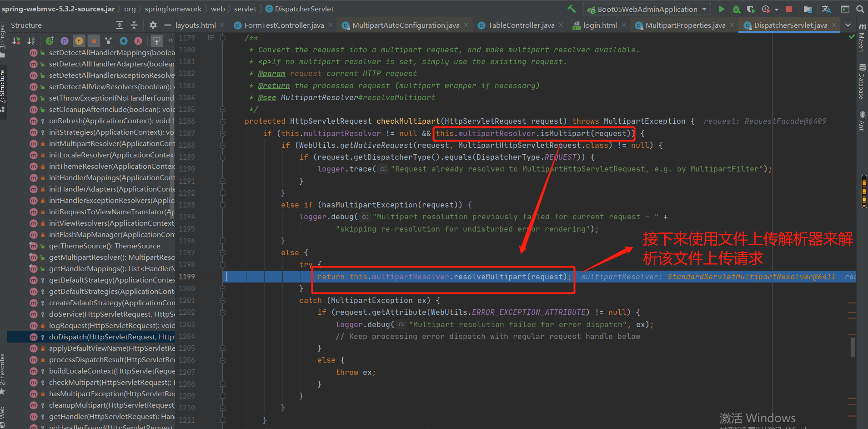The width and height of the screenshot is (868, 429).
Task: Toggle Show Properties purple p filter
Action: pyautogui.click(x=65, y=41)
